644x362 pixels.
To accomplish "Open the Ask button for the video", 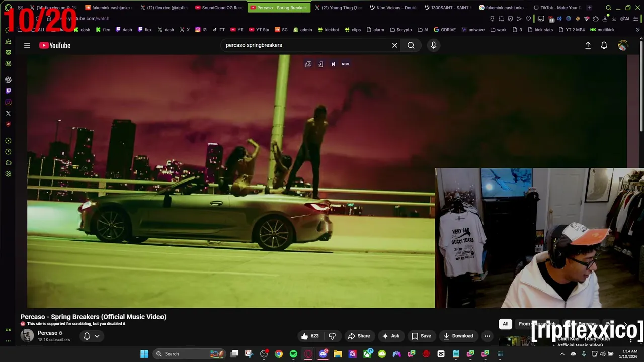I will tap(391, 336).
